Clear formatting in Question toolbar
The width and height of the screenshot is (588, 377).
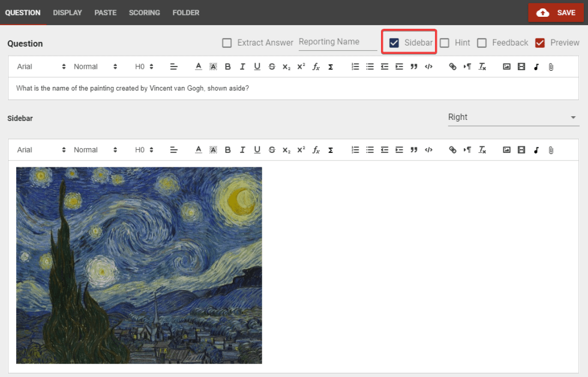point(482,67)
